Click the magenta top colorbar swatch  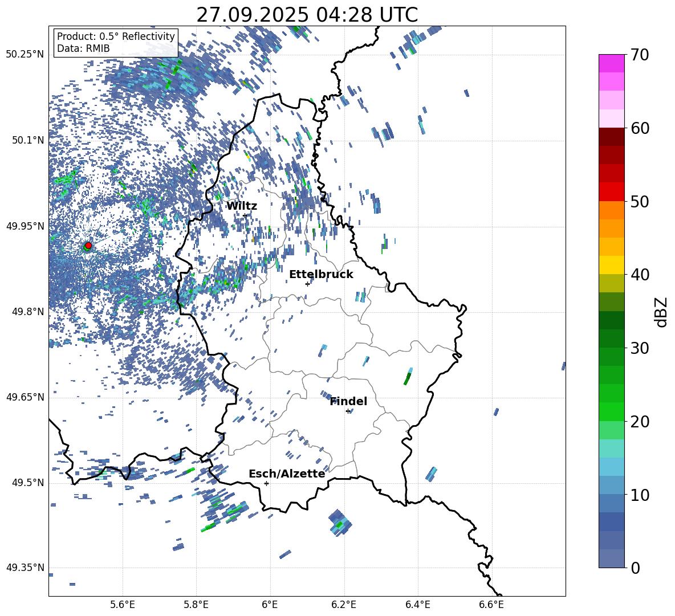click(611, 63)
